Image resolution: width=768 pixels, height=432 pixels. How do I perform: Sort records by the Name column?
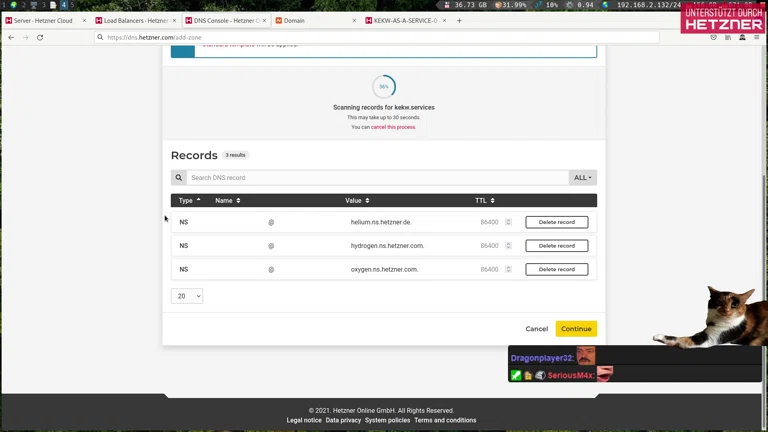tap(228, 200)
